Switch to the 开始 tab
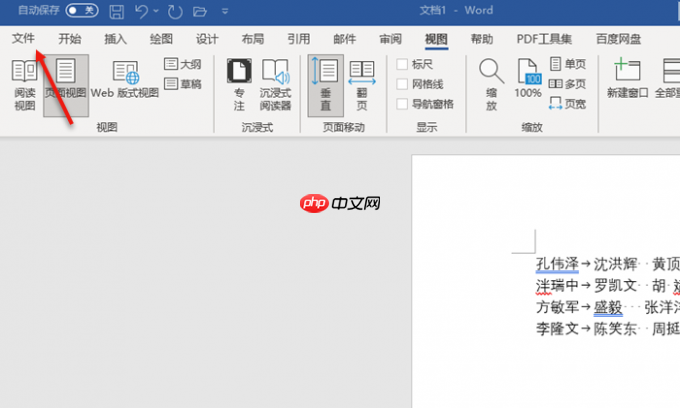The height and width of the screenshot is (408, 680). pyautogui.click(x=69, y=39)
